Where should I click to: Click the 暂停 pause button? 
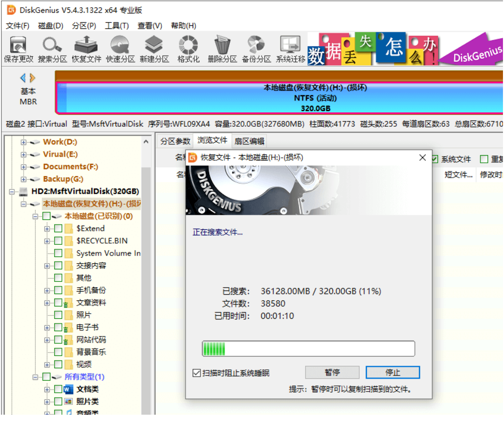[332, 372]
